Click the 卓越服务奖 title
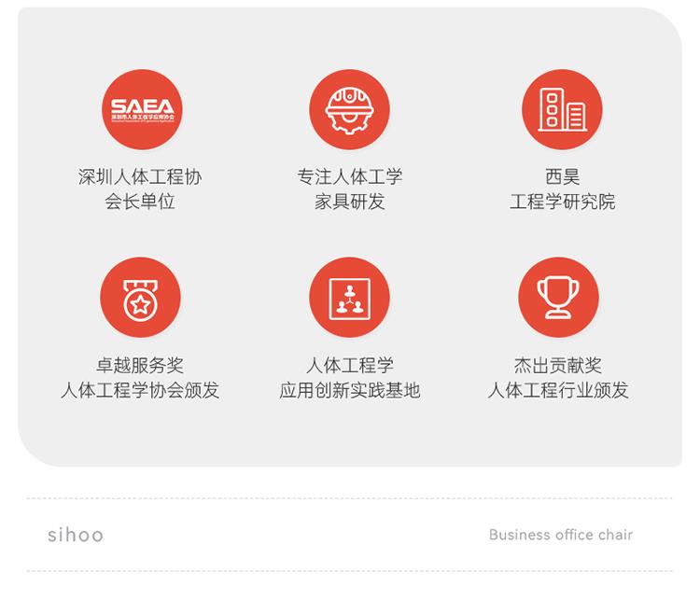 [140, 365]
